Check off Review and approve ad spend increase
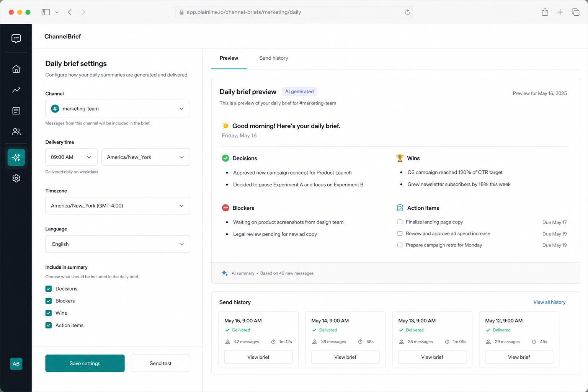 pos(400,234)
